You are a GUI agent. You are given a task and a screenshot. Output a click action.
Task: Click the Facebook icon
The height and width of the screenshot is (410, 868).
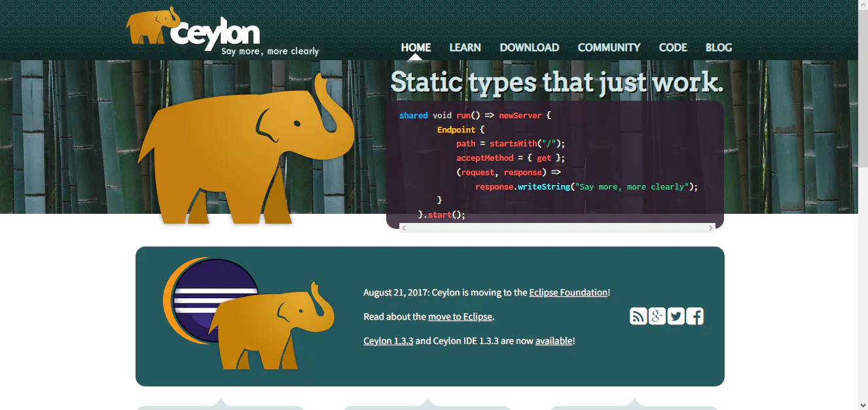695,316
